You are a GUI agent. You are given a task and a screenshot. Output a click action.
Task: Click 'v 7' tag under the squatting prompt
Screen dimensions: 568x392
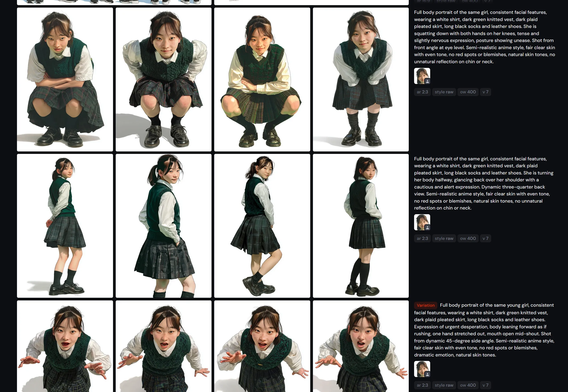(x=485, y=92)
